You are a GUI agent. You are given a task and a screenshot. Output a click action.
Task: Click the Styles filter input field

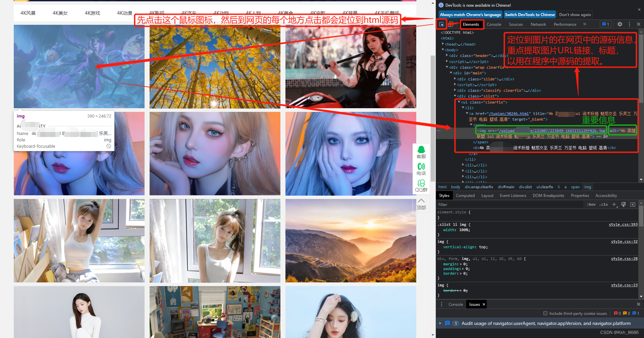510,204
